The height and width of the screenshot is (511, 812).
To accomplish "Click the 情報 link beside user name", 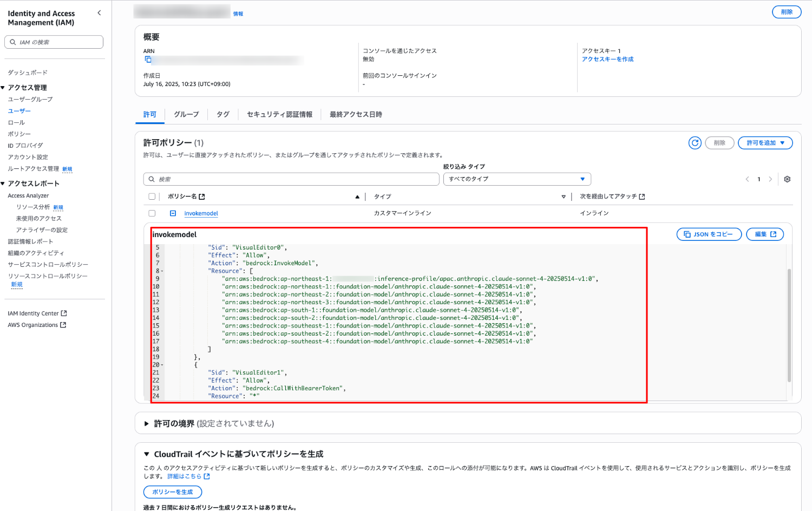I will coord(238,14).
